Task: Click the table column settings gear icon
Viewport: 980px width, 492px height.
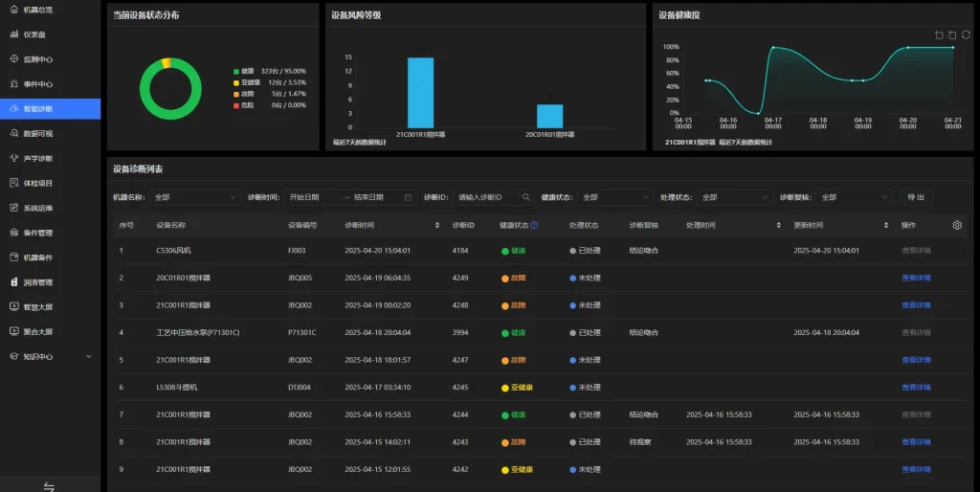Action: tap(956, 225)
